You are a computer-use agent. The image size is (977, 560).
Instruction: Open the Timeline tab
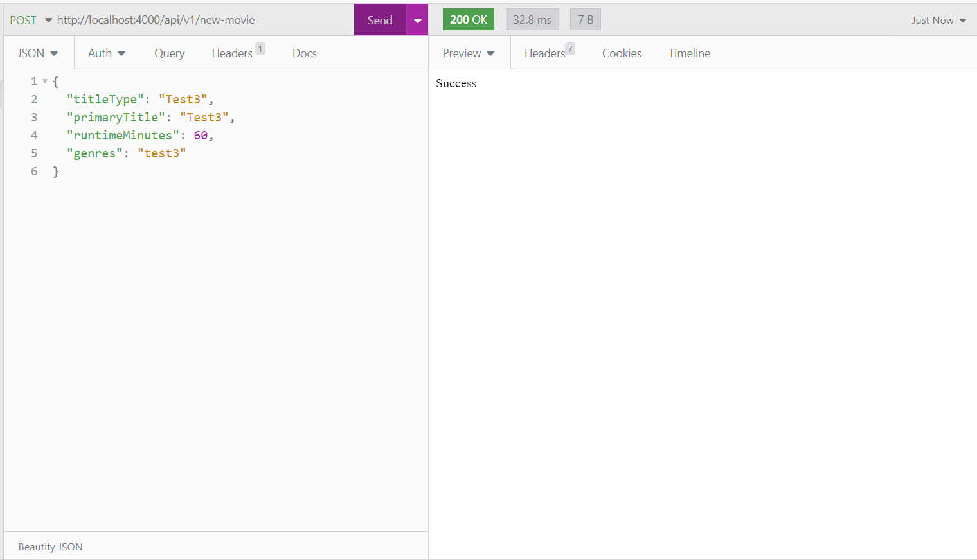tap(689, 53)
